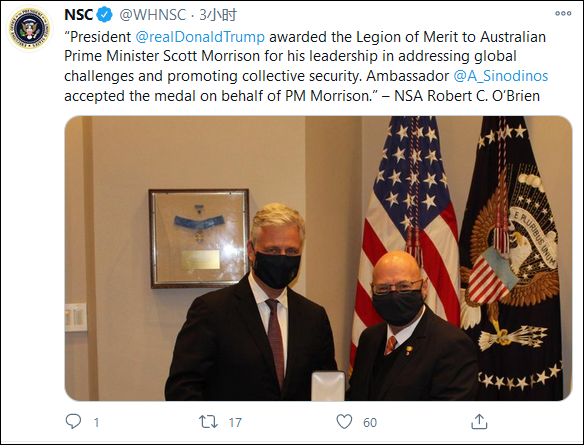Click the framed medal in the photo

click(x=199, y=238)
